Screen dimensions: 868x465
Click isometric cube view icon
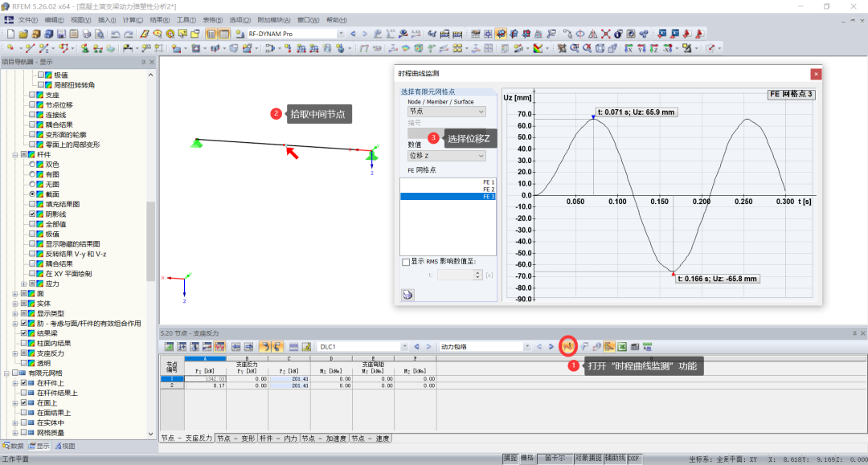[600, 48]
